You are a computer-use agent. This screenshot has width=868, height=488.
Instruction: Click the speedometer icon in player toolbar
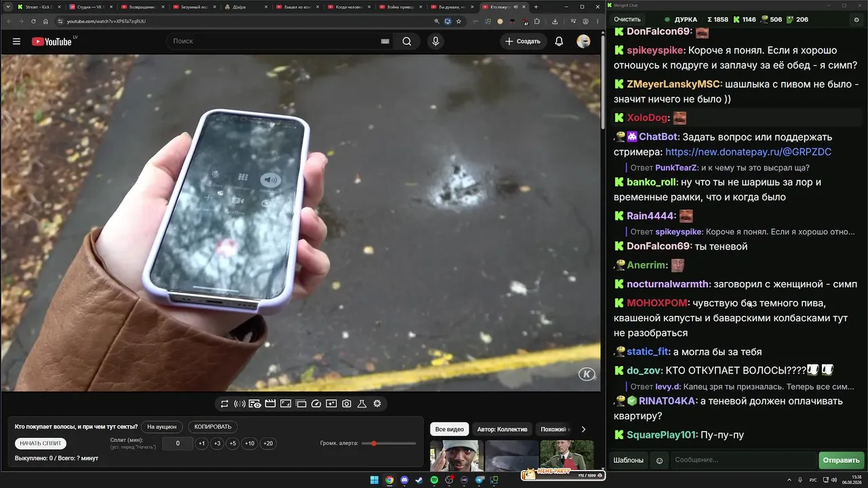tap(316, 404)
